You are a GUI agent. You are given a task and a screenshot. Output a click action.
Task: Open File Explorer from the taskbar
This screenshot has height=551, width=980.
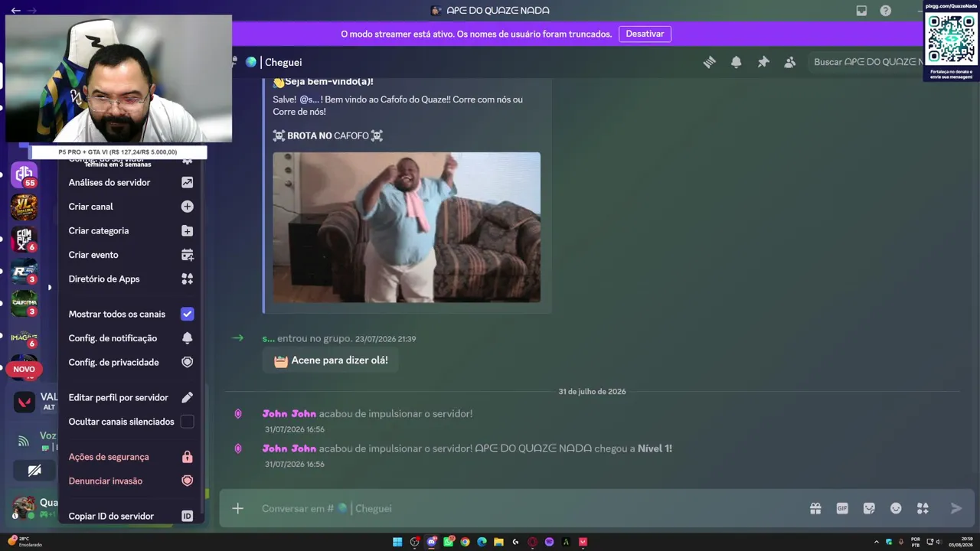click(x=498, y=542)
